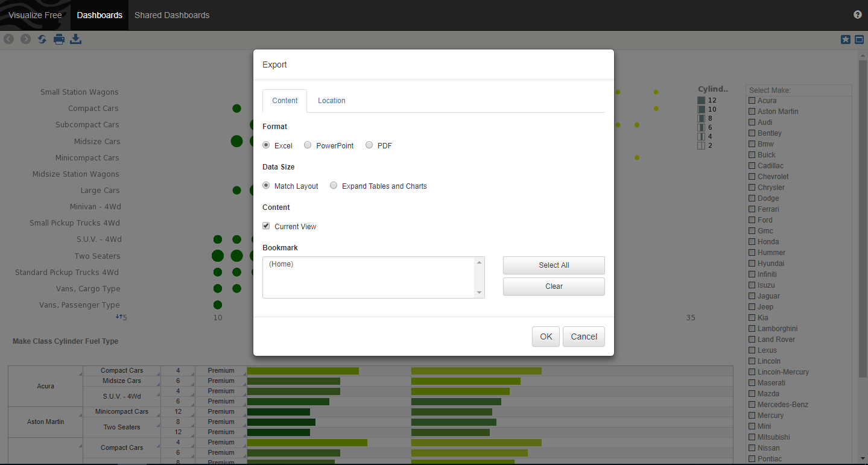The height and width of the screenshot is (465, 868).
Task: Click the Two Seaters table cell
Action: 122,427
